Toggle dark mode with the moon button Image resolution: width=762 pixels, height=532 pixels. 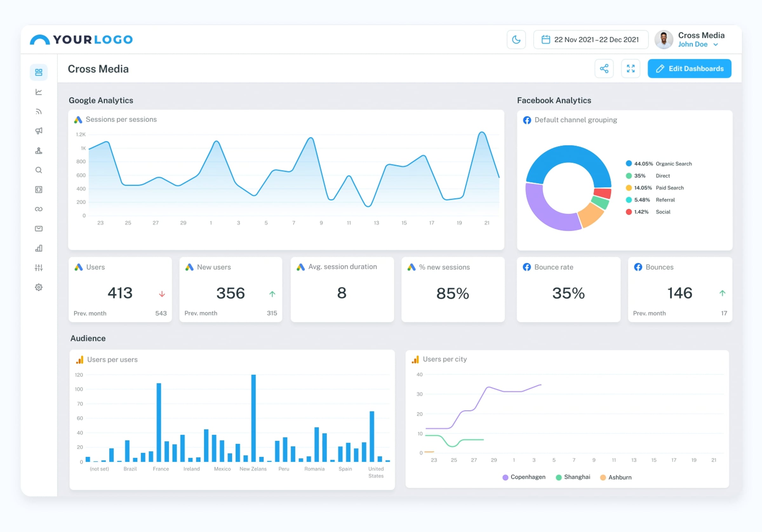[516, 39]
